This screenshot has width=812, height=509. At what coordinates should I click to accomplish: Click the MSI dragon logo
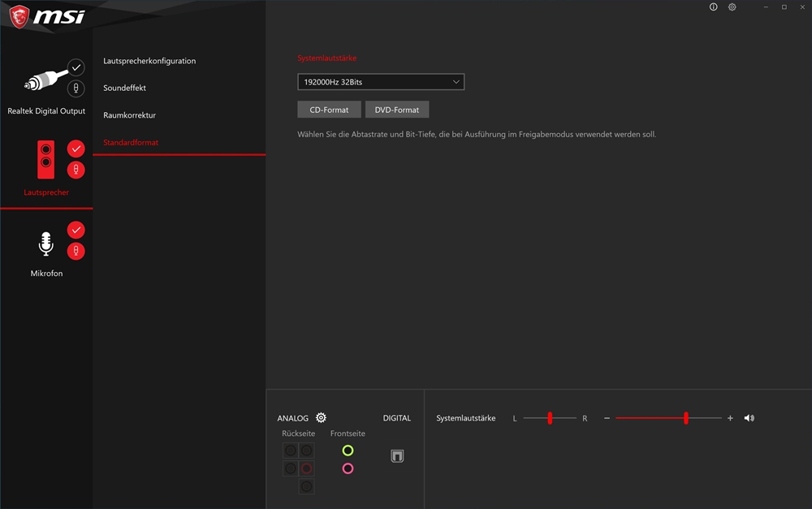pyautogui.click(x=19, y=16)
